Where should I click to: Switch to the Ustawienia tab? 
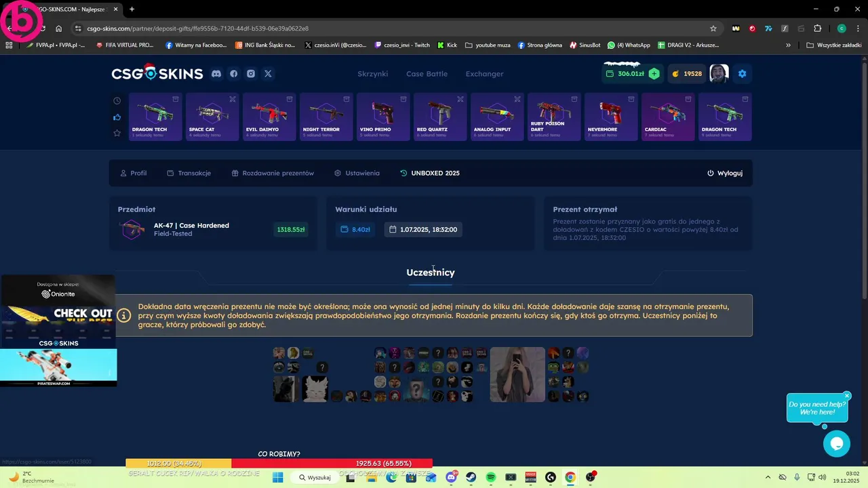(357, 173)
